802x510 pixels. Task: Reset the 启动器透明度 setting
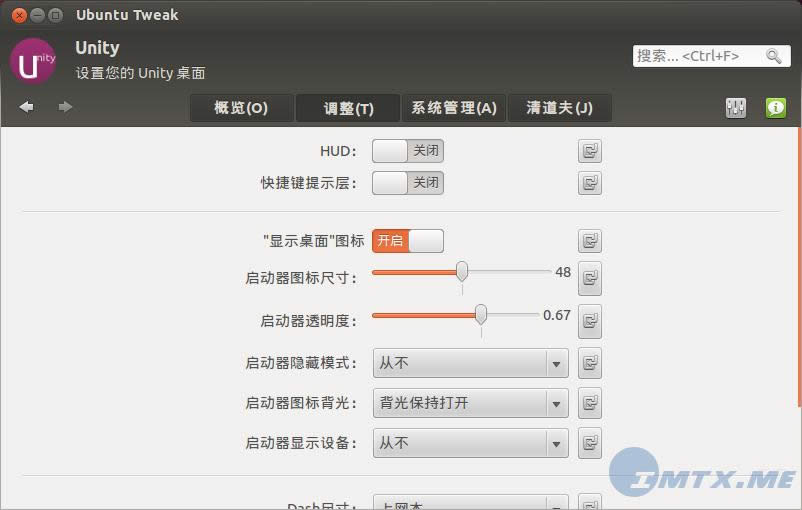coord(590,321)
